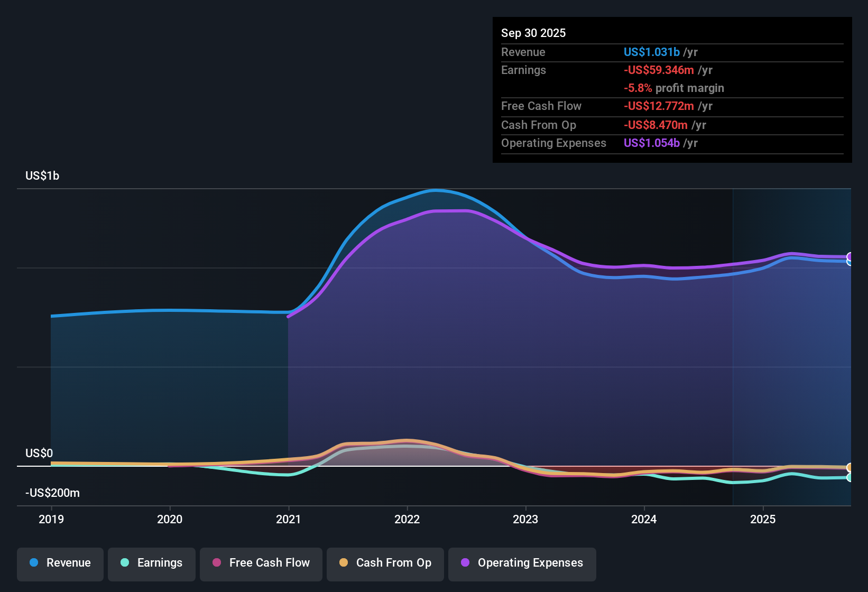Click the -5.8% profit margin text
The width and height of the screenshot is (868, 592).
pos(674,88)
